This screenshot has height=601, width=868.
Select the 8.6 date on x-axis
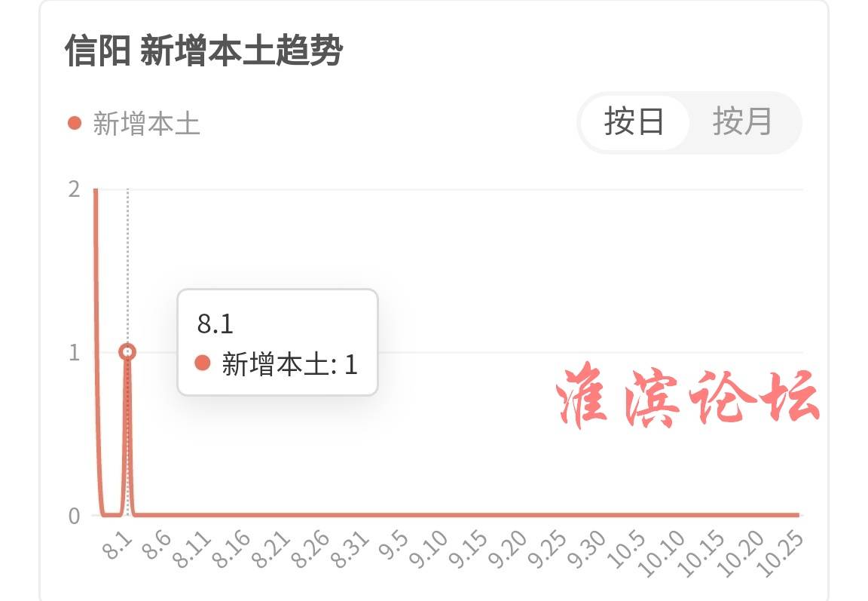157,544
